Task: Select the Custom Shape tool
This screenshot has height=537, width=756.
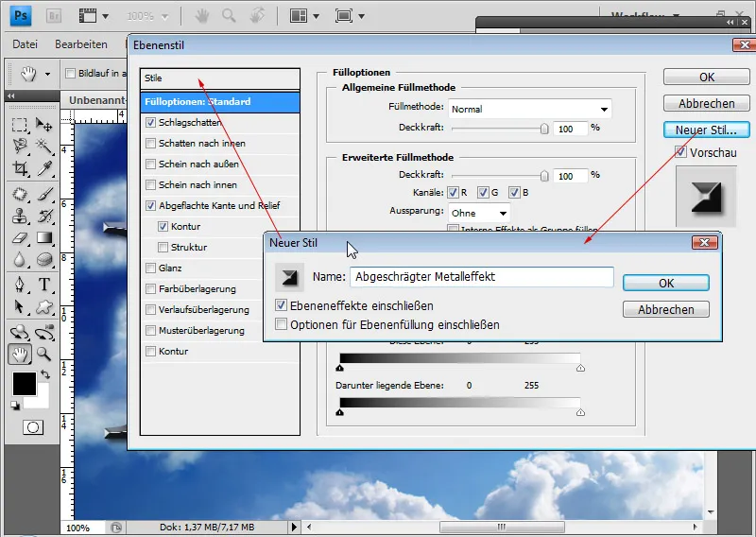Action: tap(44, 307)
